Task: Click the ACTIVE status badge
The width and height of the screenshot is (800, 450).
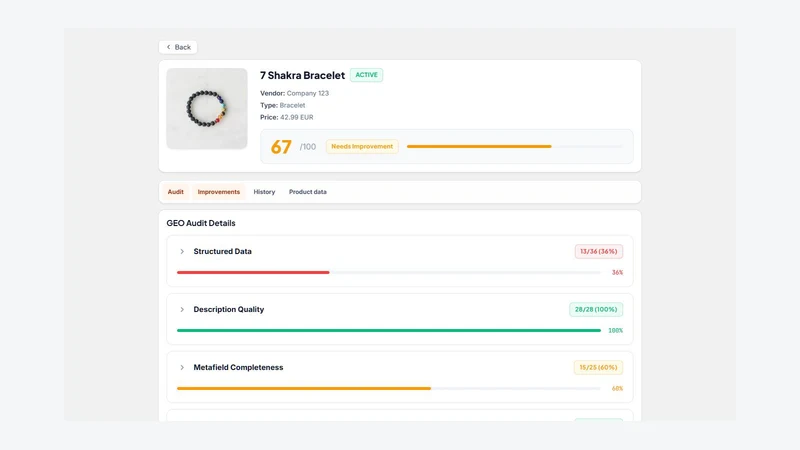Action: 366,75
